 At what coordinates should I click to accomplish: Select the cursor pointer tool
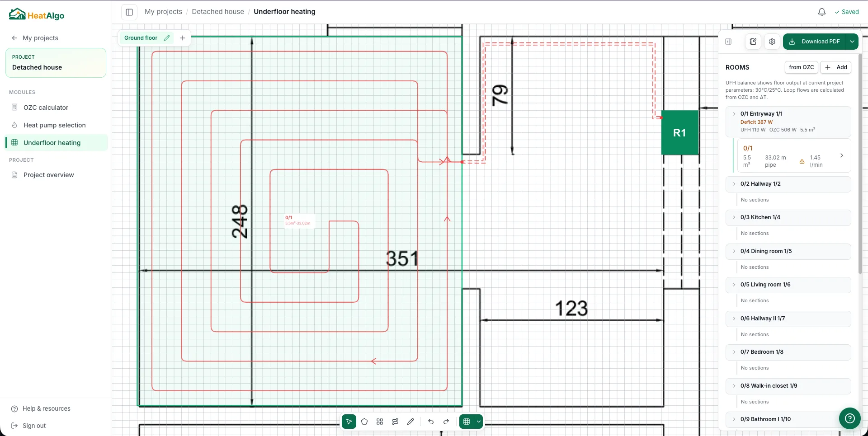[x=349, y=422]
